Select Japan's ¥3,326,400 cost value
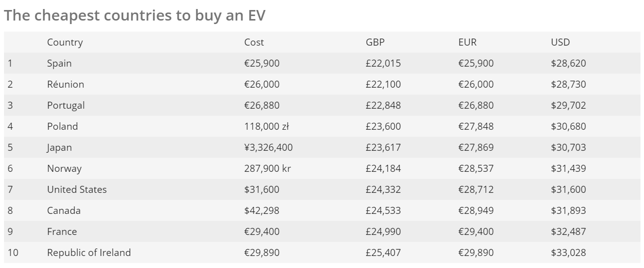The width and height of the screenshot is (644, 268). pyautogui.click(x=269, y=148)
